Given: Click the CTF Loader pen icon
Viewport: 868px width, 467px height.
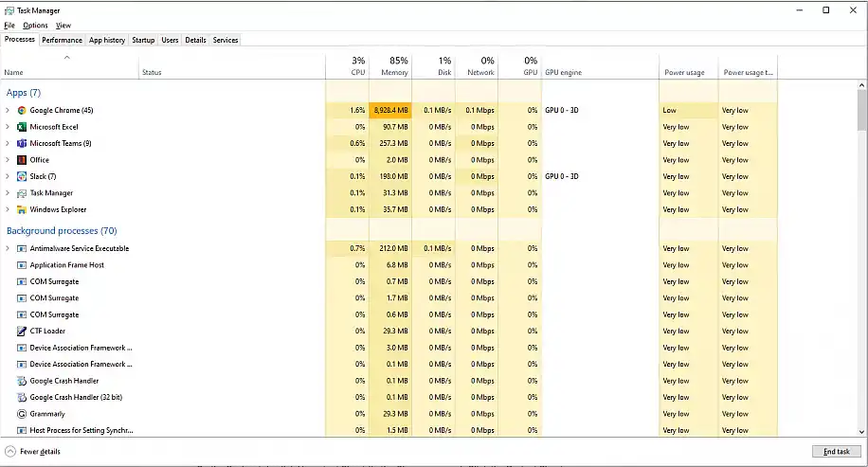Looking at the screenshot, I should point(22,331).
